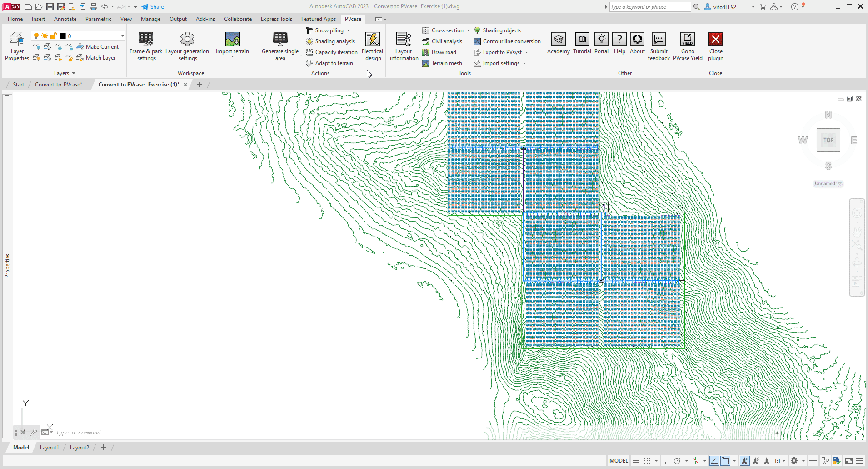
Task: Click the layer Lock icon
Action: [69, 47]
